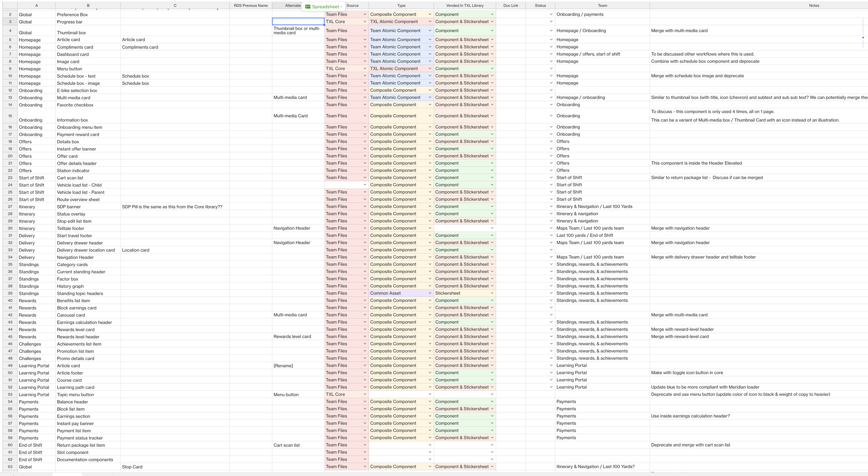Select row 63 header
The width and height of the screenshot is (868, 476).
10,467
